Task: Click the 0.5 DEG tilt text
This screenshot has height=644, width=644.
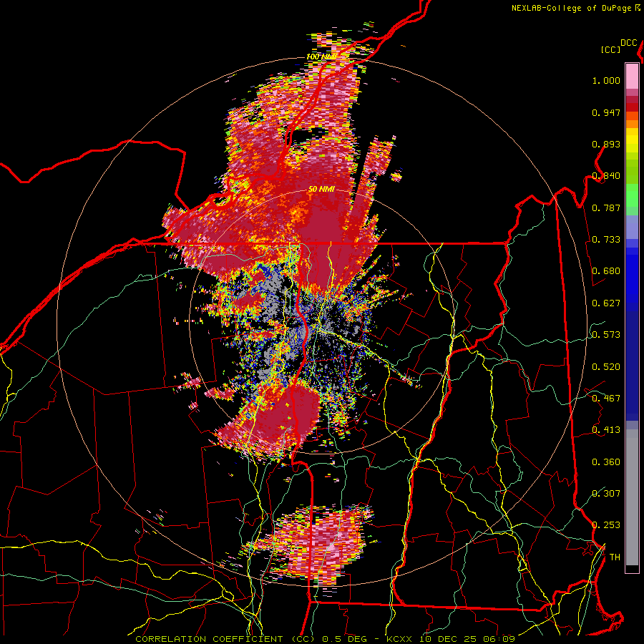Action: [343, 639]
